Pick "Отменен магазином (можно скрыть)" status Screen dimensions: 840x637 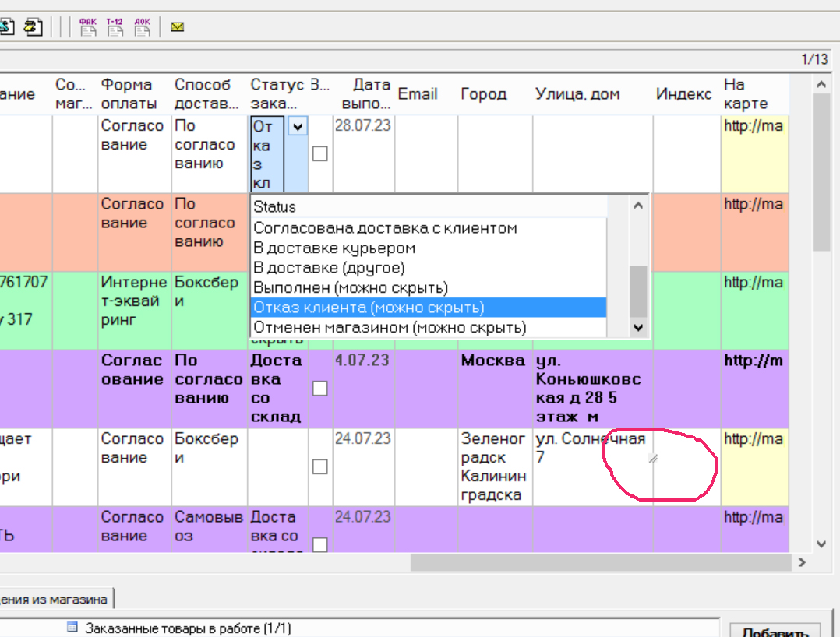pyautogui.click(x=390, y=328)
